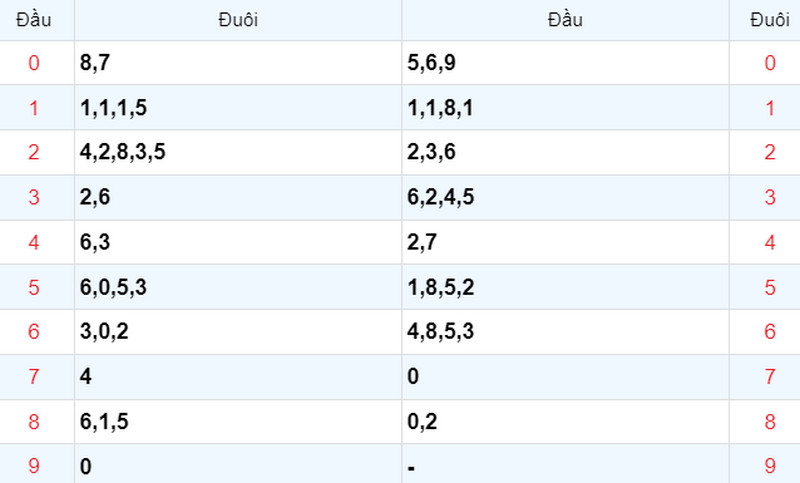Screen dimensions: 800x483
Task: Select the cell with 5,6,9
Action: coord(565,63)
